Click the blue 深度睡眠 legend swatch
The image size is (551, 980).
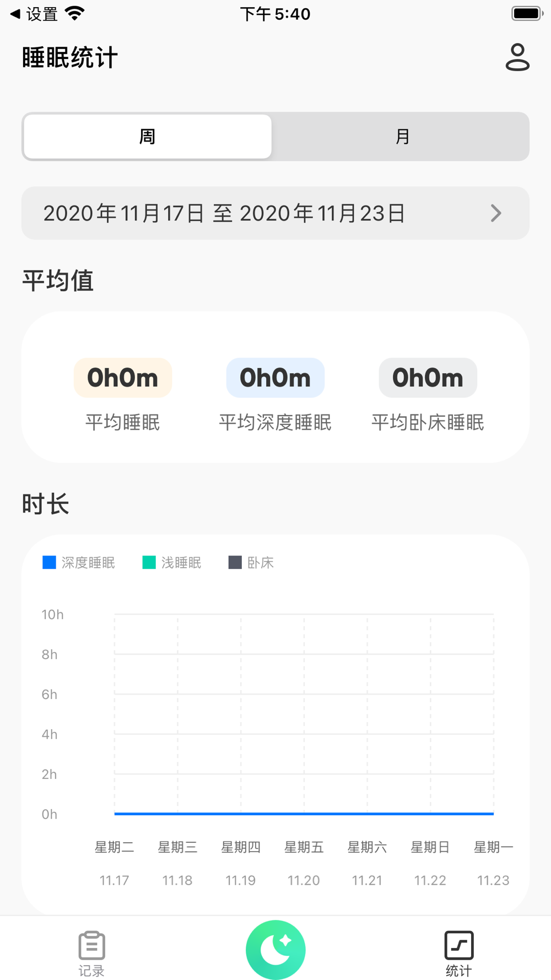50,562
